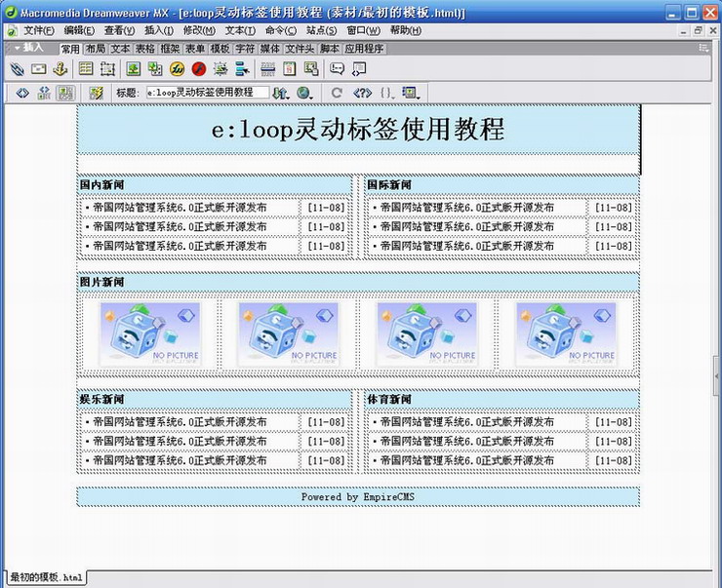
Task: Open the 修改(M) menu
Action: point(199,30)
